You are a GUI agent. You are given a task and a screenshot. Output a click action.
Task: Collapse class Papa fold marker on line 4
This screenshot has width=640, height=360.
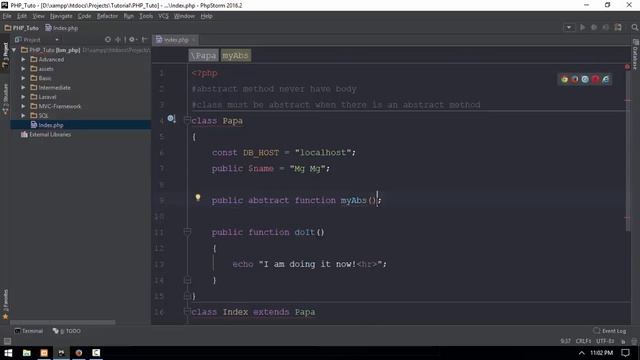(187, 120)
